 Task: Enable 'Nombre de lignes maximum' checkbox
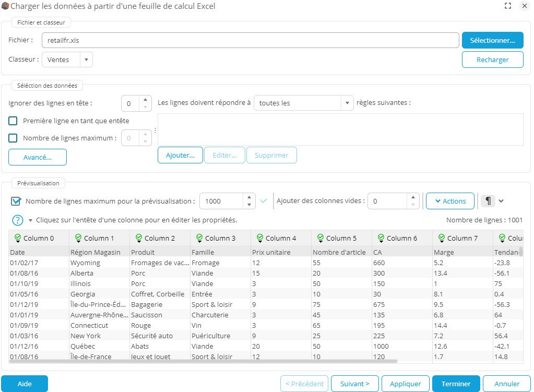tap(14, 138)
